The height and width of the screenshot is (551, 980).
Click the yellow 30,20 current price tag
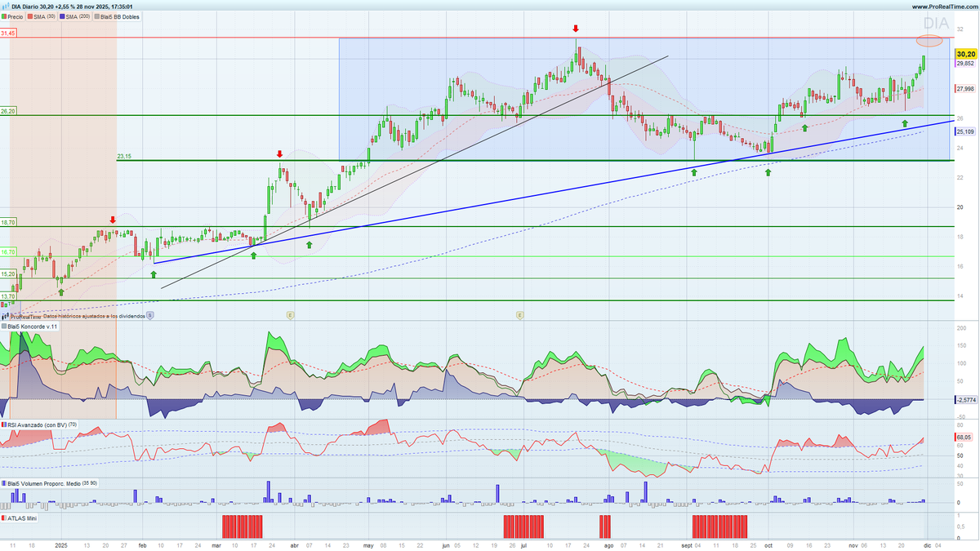coord(964,54)
